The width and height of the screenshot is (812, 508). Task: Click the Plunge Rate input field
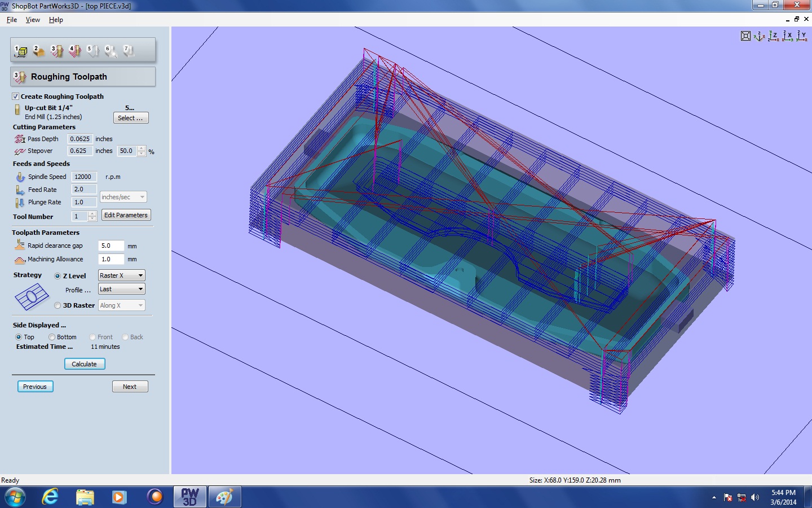(84, 202)
